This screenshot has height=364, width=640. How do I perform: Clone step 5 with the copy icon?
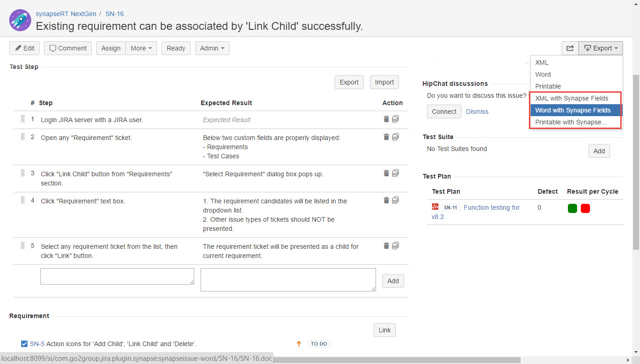tap(395, 246)
